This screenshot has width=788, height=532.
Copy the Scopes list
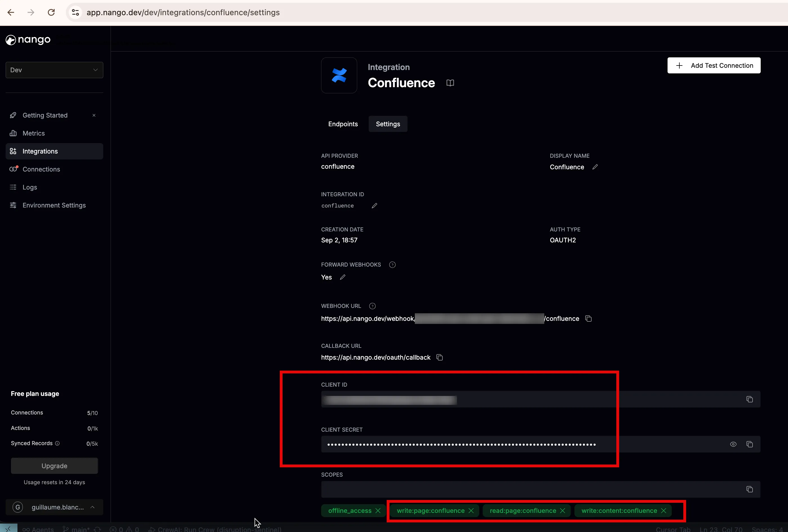point(749,489)
